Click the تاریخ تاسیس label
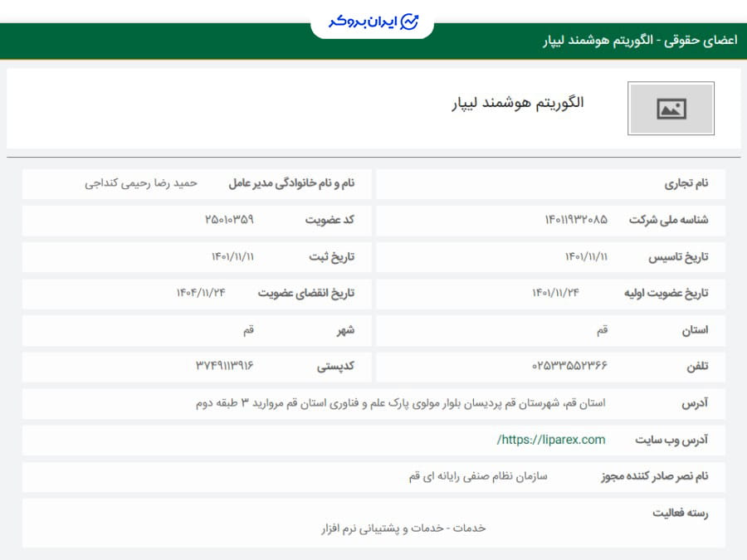This screenshot has width=747, height=560. pyautogui.click(x=678, y=257)
